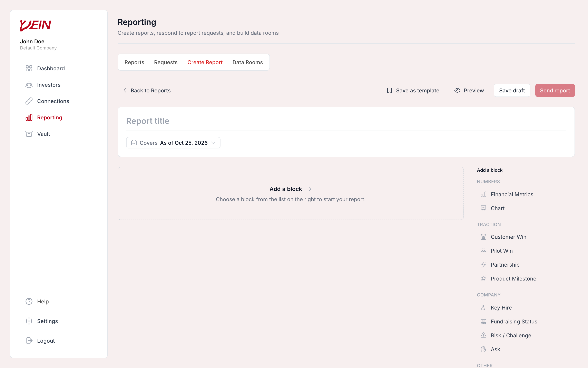Select the Reporting bar chart icon
This screenshot has width=588, height=368.
[x=29, y=118]
